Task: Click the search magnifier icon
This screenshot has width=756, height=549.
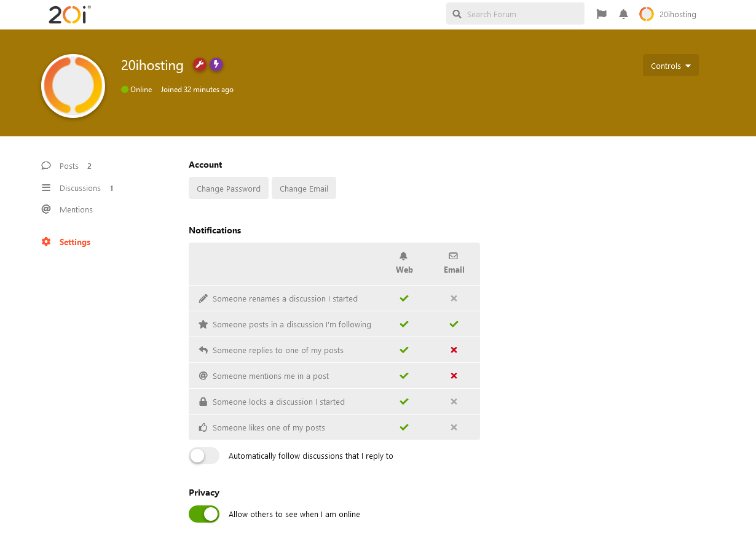Action: 457,14
